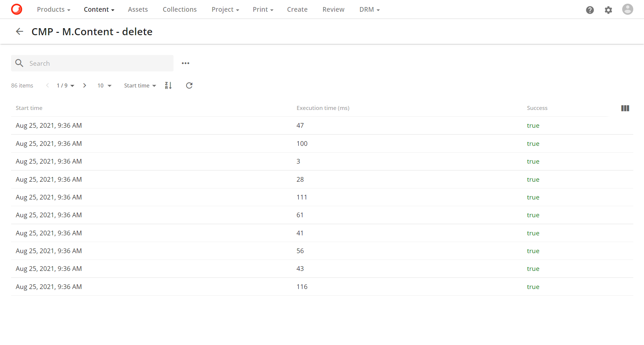
Task: Toggle the Z-A sort order icon
Action: coord(168,85)
